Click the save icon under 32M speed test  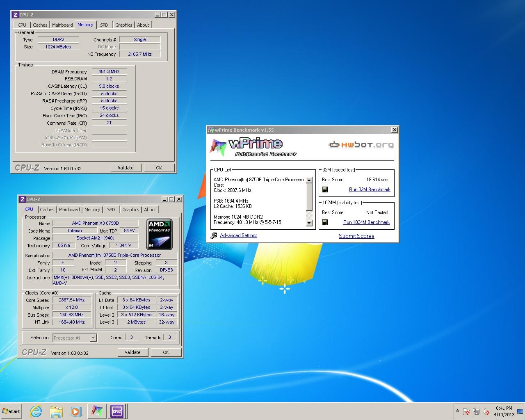[x=325, y=189]
